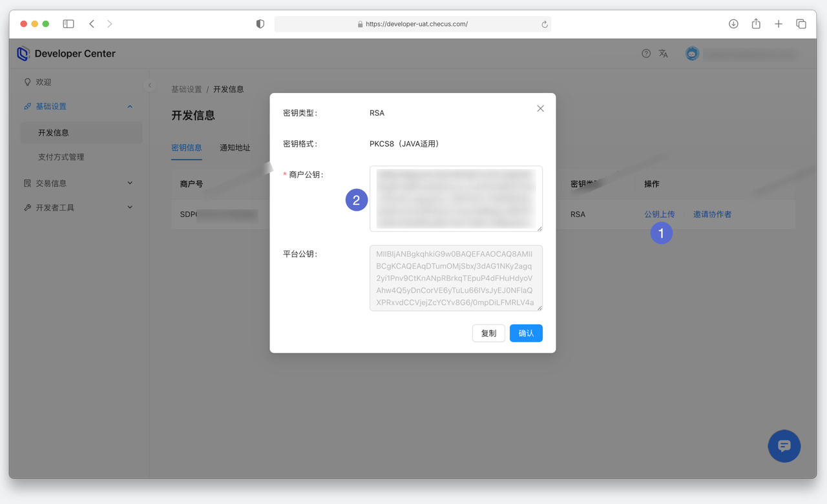
Task: Open the Safari downloads icon
Action: [x=733, y=24]
